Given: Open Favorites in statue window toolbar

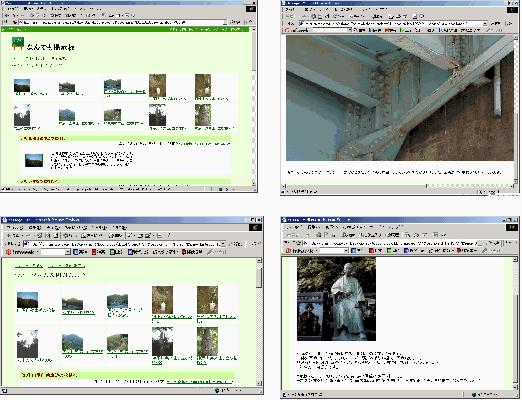Looking at the screenshot, I should coord(370,235).
